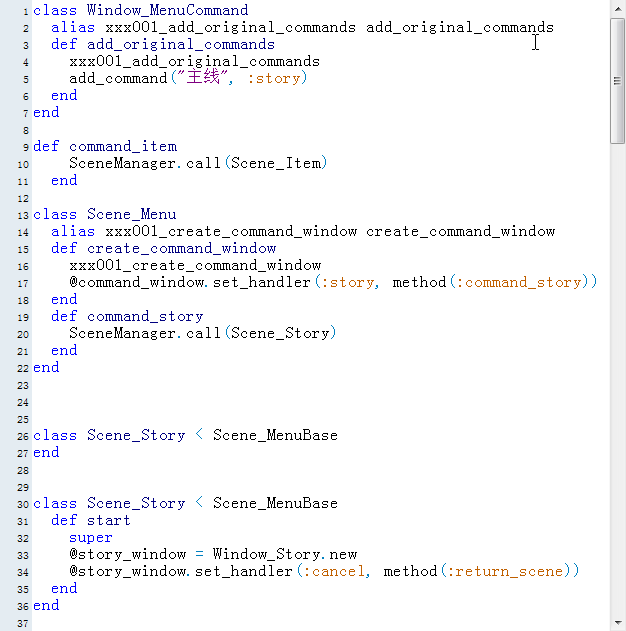626x631 pixels.
Task: Click ':cancel' symbol on line 34
Action: pos(334,571)
